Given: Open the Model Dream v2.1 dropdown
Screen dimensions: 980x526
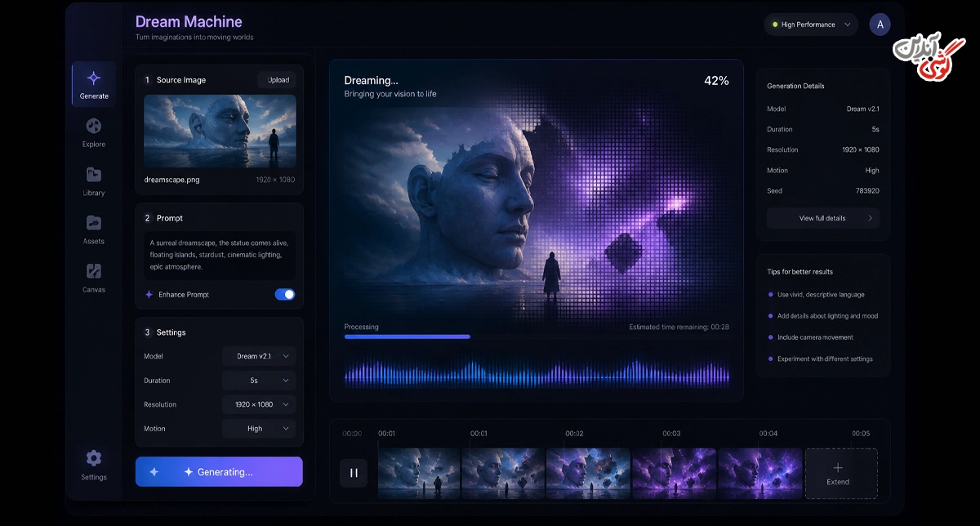Looking at the screenshot, I should click(259, 356).
